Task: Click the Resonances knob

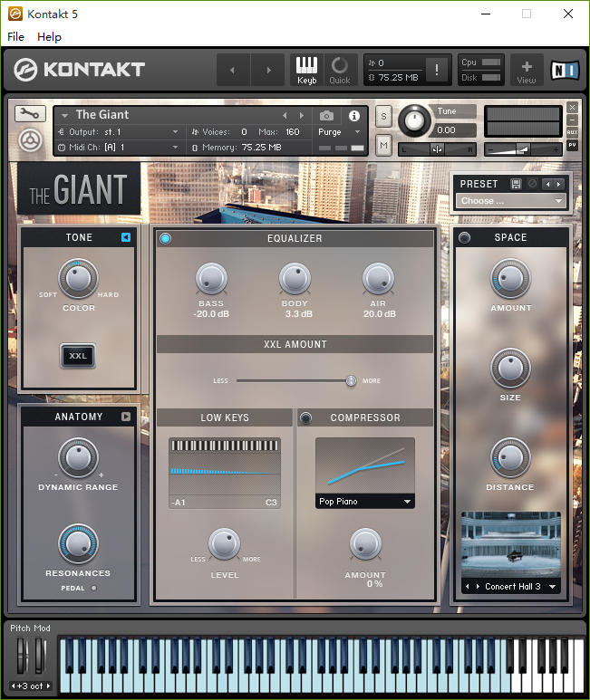Action: [x=79, y=543]
